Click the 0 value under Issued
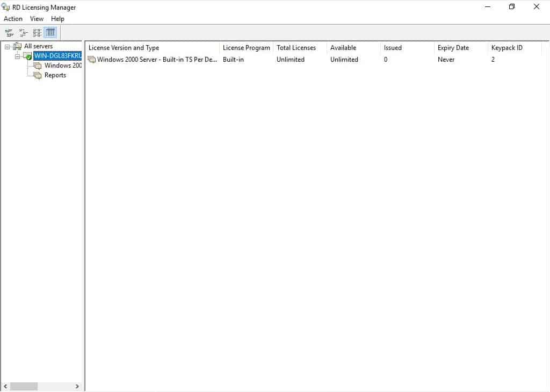Image resolution: width=550 pixels, height=392 pixels. pos(386,60)
